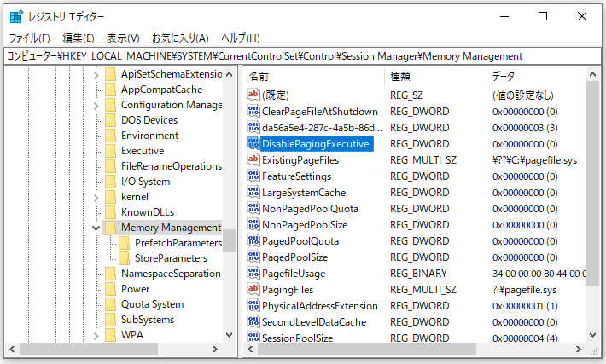
Task: Click the icon beside da56a5e4-287c-4a5b-86d... value
Action: 253,127
